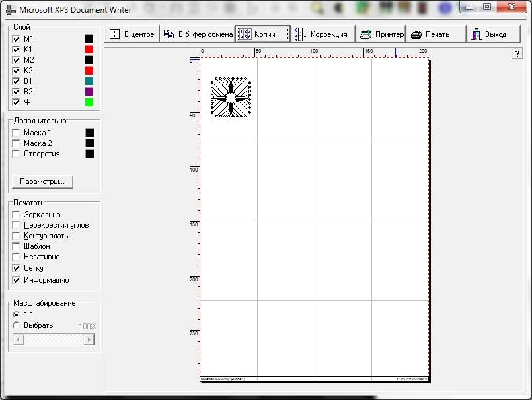Disable the "Сетку" grid checkbox

(17, 269)
